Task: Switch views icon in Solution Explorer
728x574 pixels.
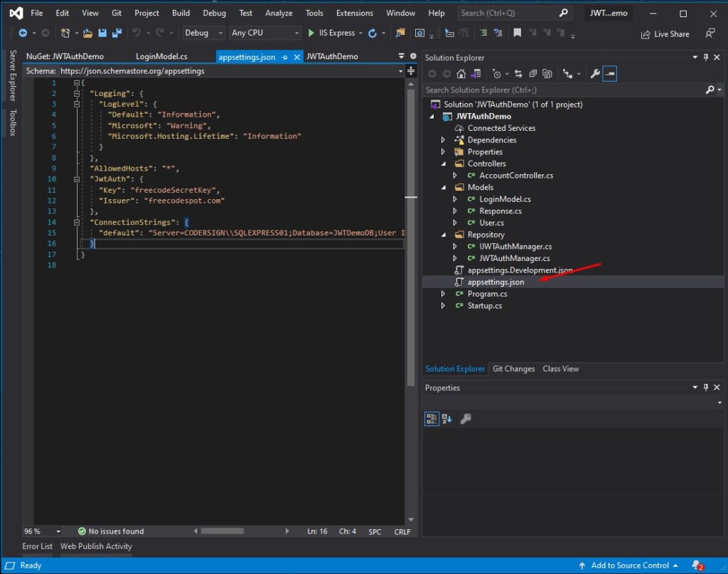Action: (x=476, y=74)
